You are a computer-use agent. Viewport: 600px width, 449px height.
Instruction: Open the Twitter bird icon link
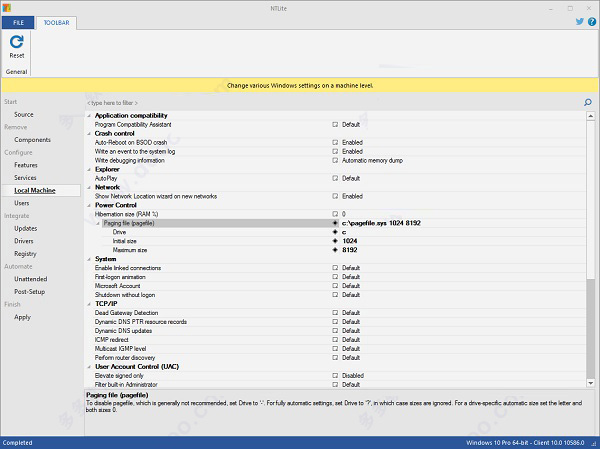pos(580,21)
